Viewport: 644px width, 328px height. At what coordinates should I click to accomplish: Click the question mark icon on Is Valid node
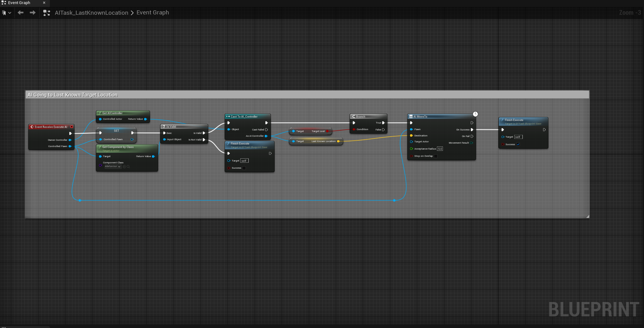coord(164,126)
